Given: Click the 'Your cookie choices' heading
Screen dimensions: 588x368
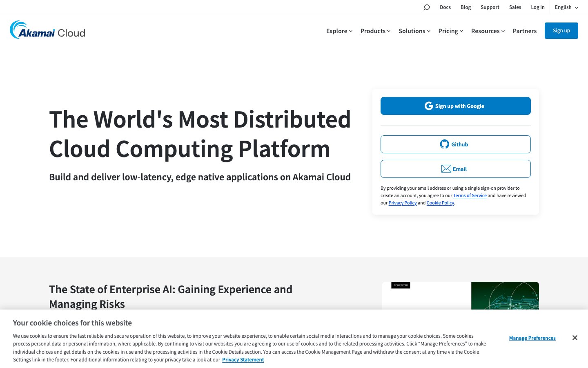Looking at the screenshot, I should pyautogui.click(x=72, y=323).
